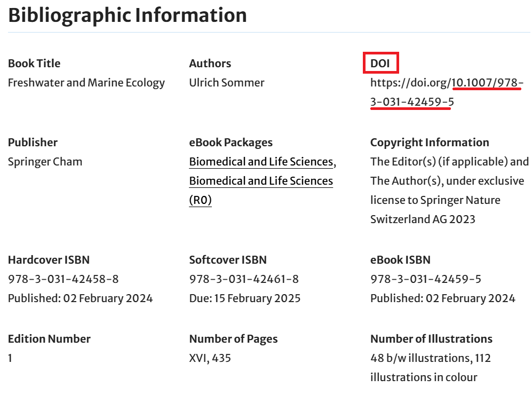
Task: Click the Bibliographic Information heading
Action: (128, 15)
